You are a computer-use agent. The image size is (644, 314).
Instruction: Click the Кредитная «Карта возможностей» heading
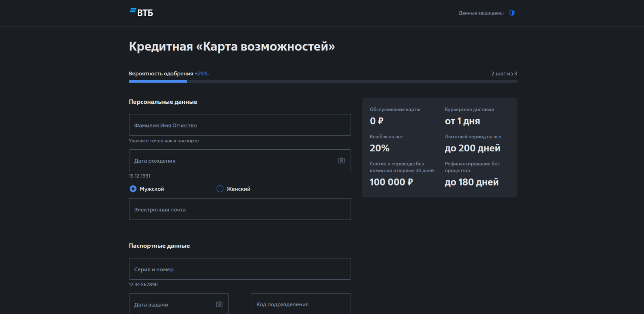pyautogui.click(x=232, y=47)
